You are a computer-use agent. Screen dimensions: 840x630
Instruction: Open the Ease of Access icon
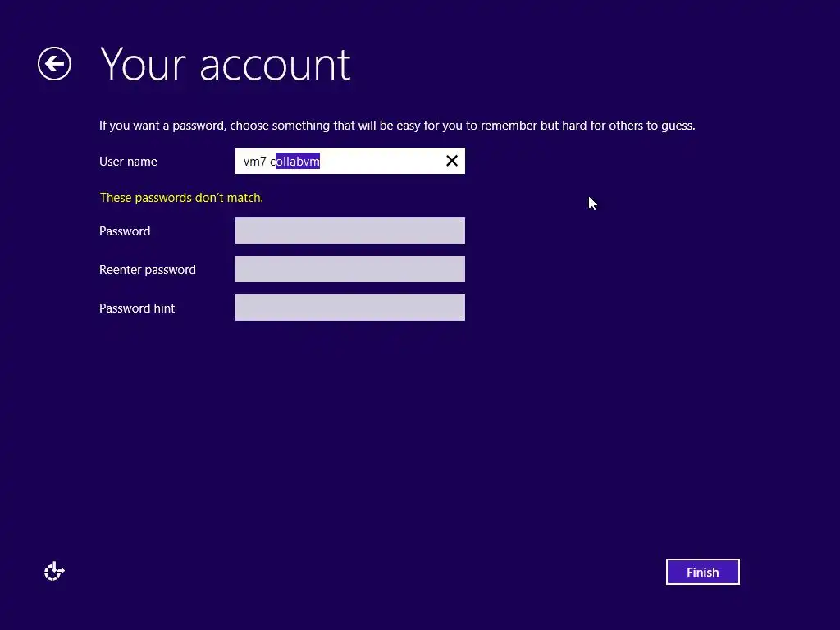[x=54, y=571]
